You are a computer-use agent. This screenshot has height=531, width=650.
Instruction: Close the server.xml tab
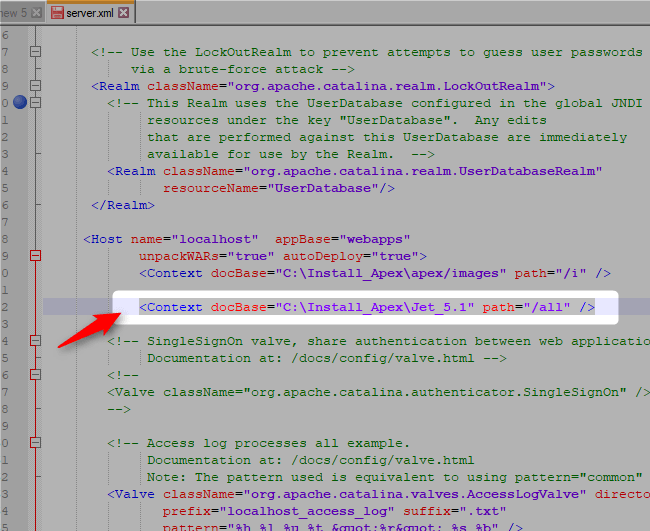(x=121, y=13)
